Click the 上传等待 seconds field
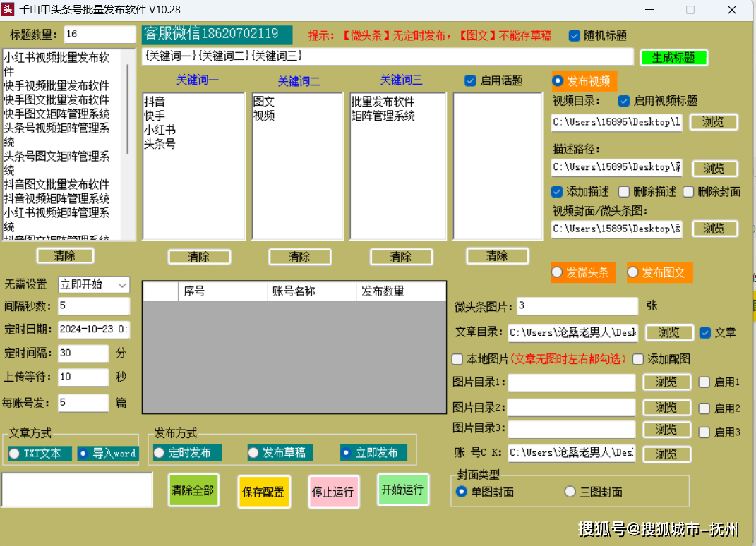The image size is (756, 546). coord(83,377)
